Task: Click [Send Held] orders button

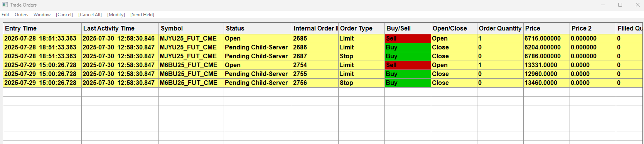Action: coord(142,15)
